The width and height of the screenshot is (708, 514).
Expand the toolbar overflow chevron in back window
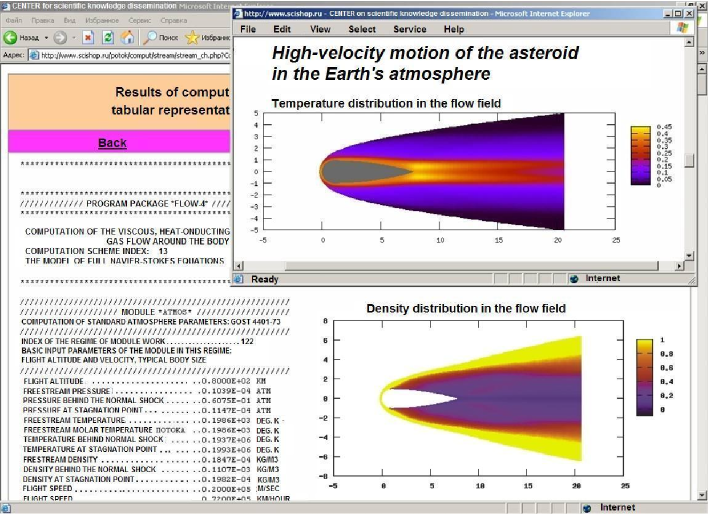coord(702,52)
